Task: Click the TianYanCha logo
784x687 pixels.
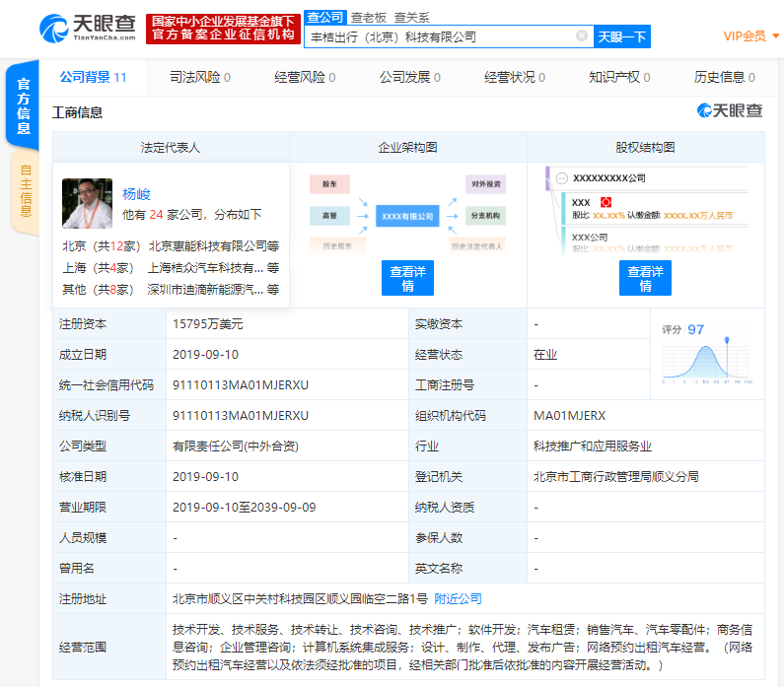Action: click(88, 29)
